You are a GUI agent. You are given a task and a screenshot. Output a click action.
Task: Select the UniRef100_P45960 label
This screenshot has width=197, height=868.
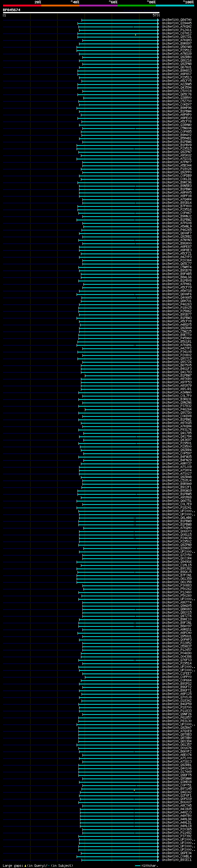177,338
